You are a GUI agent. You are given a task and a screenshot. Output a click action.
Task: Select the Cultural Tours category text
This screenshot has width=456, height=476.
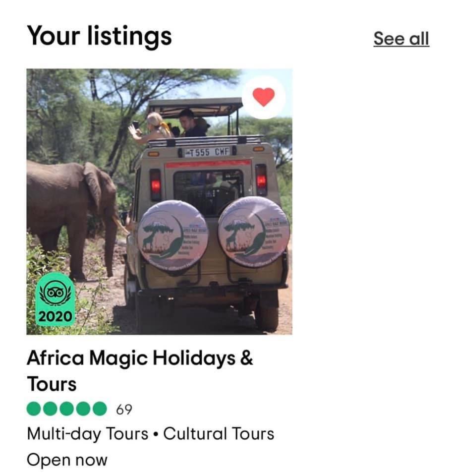pyautogui.click(x=219, y=434)
